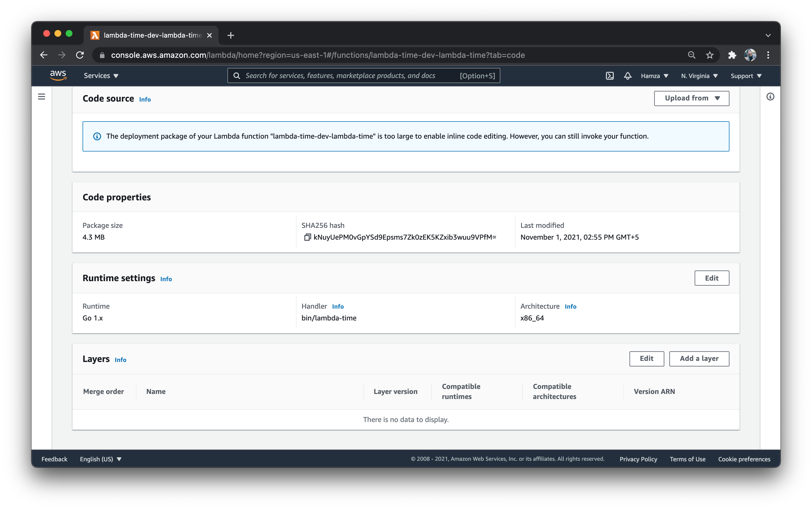Click the browser address bar URL
Screen dimensions: 812x509
tap(318, 55)
